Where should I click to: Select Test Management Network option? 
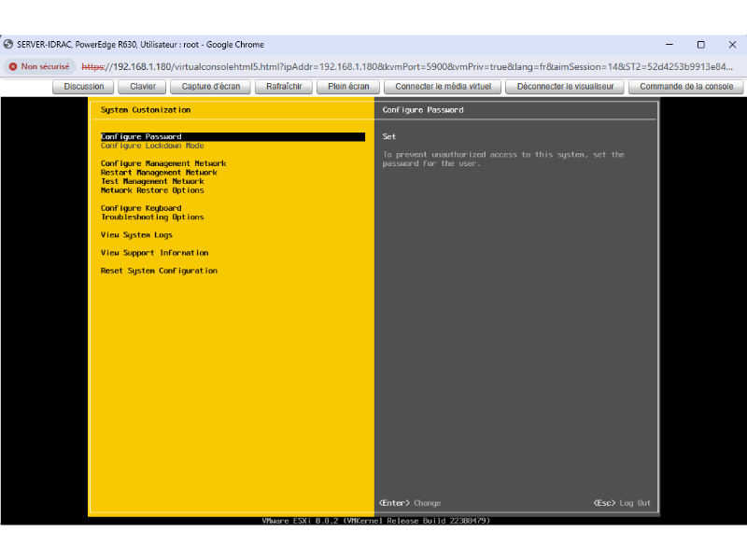tap(152, 181)
